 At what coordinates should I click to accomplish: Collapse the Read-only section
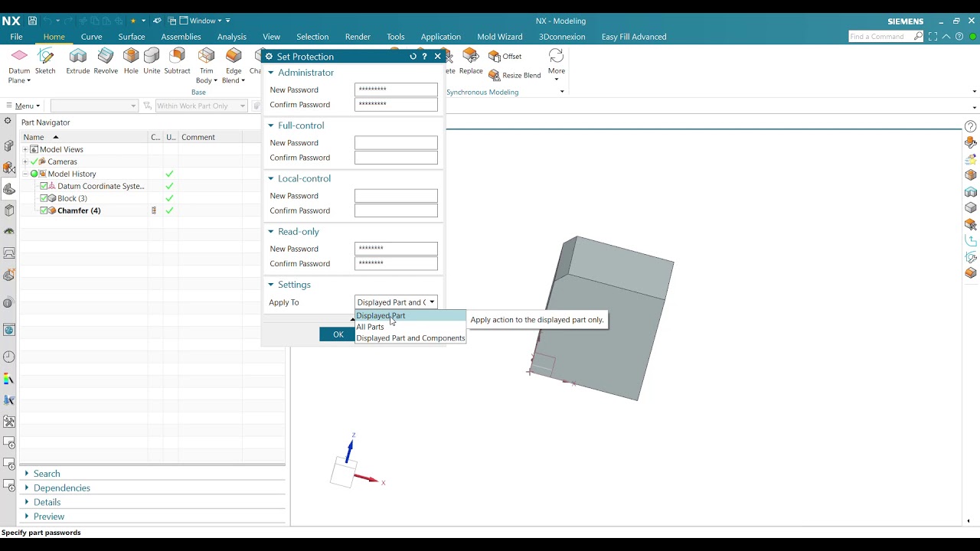[271, 231]
